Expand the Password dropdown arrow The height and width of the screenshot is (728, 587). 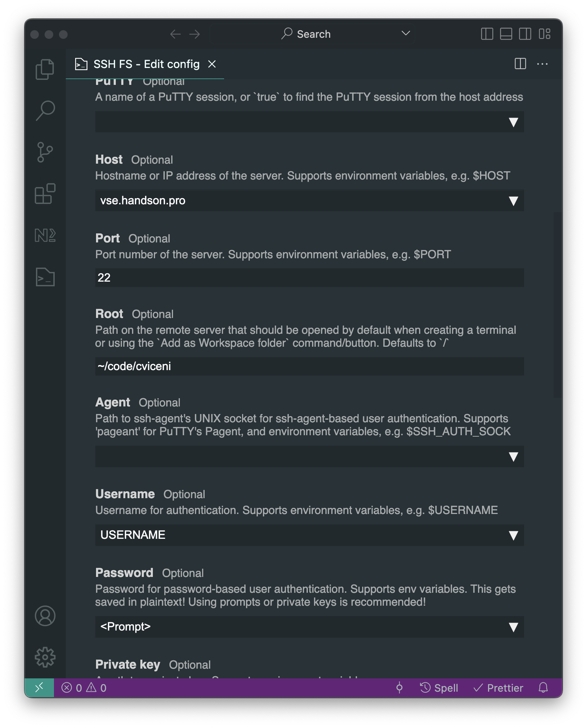point(513,627)
